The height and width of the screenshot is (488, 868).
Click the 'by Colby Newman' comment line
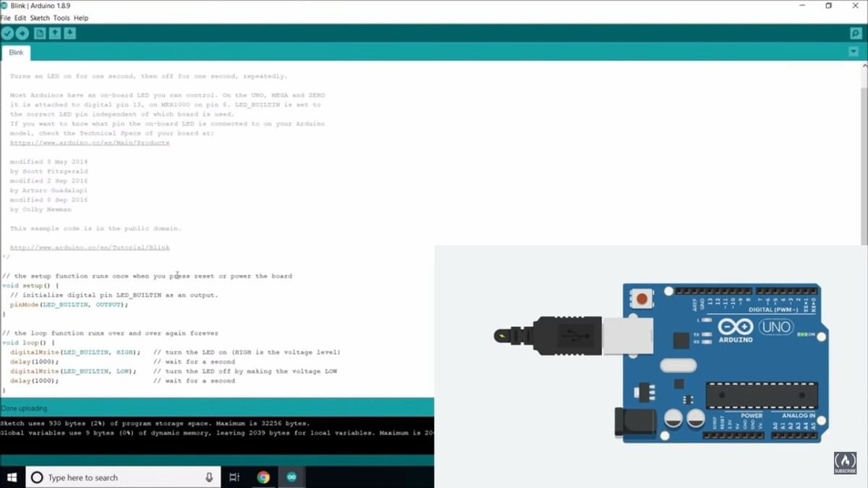click(x=41, y=210)
